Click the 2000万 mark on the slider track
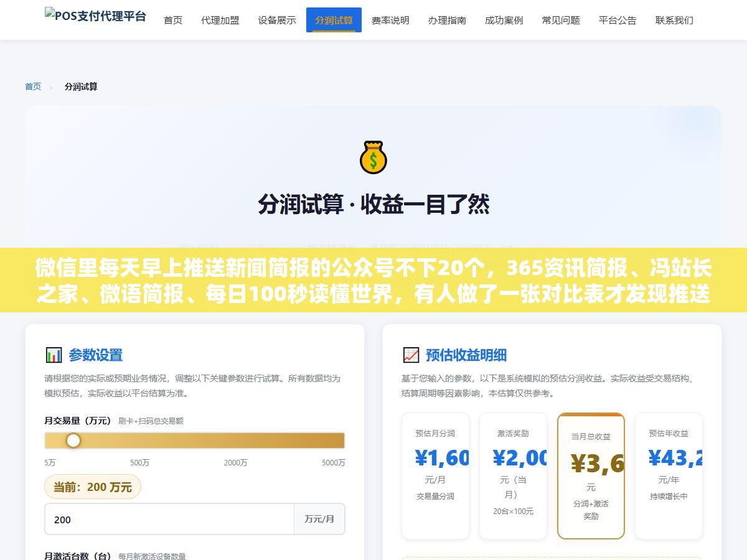747x560 pixels. pos(236,462)
